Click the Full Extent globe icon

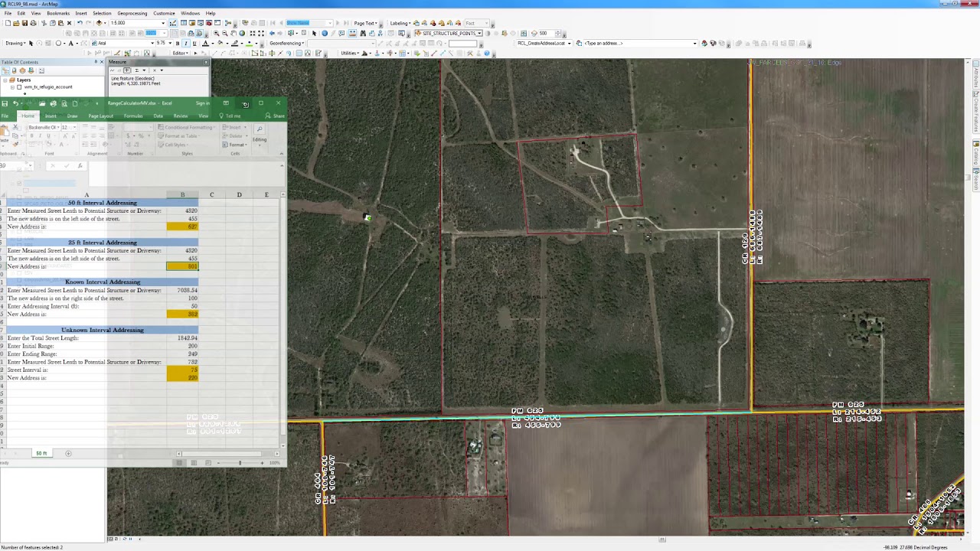coord(242,33)
